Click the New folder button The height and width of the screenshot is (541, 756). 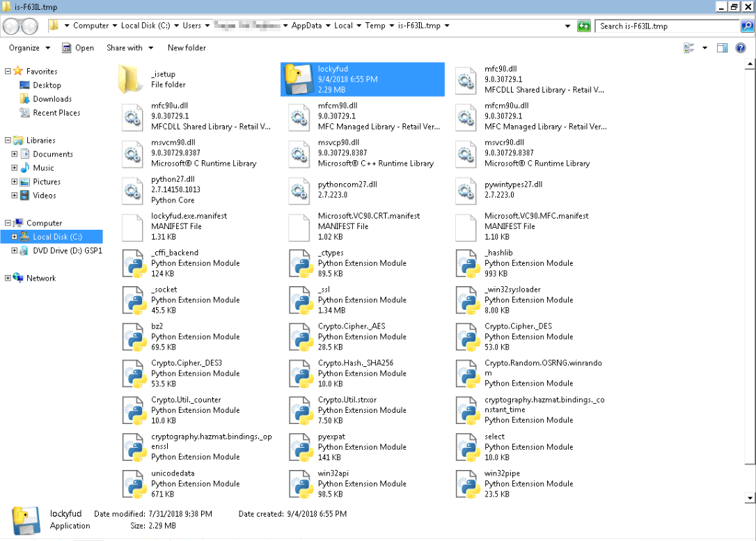pyautogui.click(x=187, y=48)
